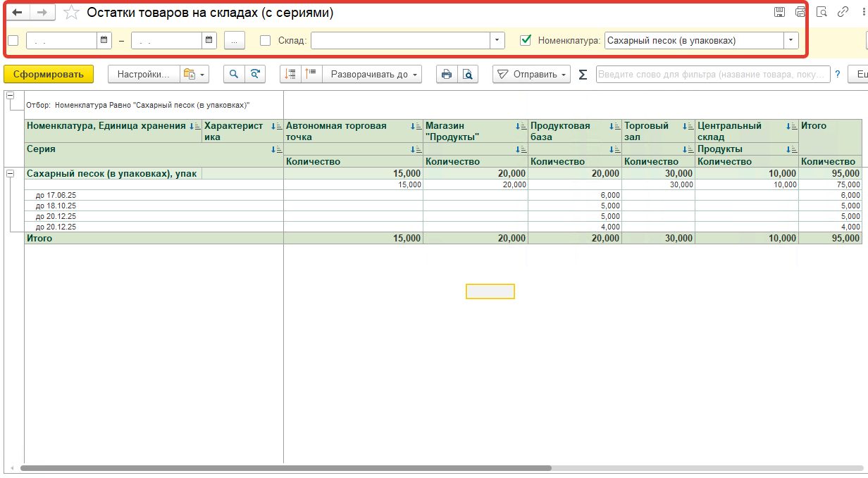Open the Номенклатура dropdown list
Screen dimensions: 868x478
[x=792, y=40]
